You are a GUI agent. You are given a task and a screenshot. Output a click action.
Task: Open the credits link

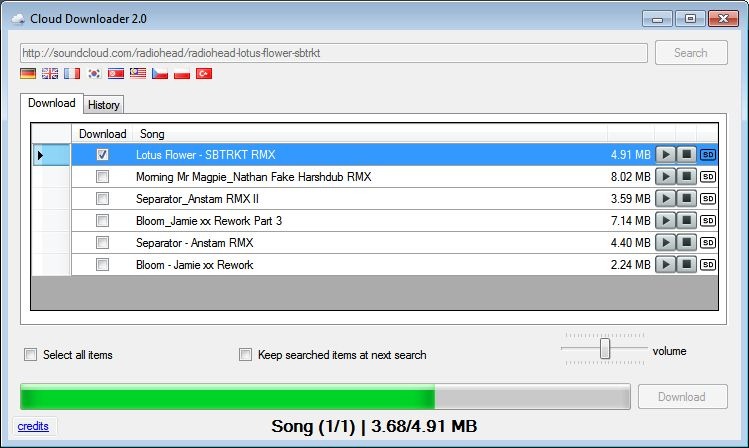coord(33,426)
